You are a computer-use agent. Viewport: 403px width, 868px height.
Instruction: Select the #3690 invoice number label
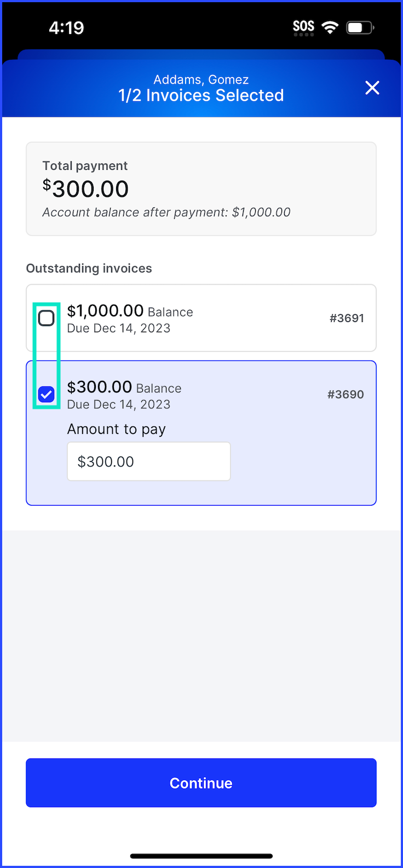[346, 394]
